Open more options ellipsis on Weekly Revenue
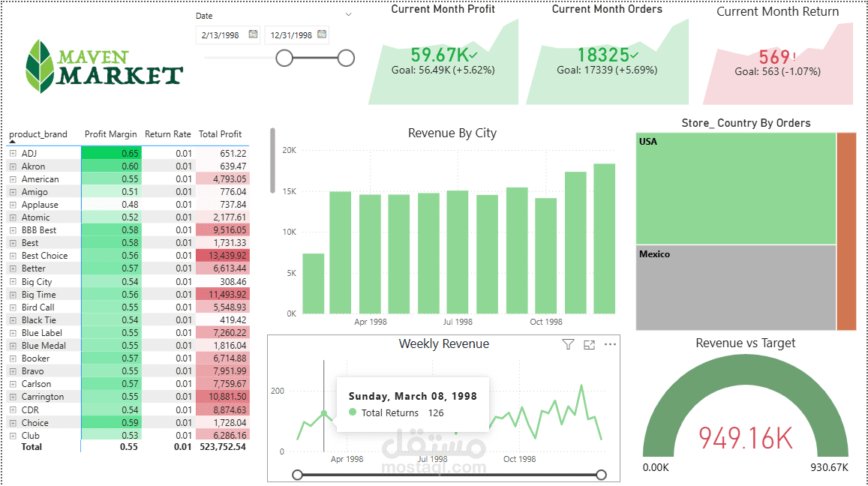This screenshot has width=868, height=486. coord(610,344)
